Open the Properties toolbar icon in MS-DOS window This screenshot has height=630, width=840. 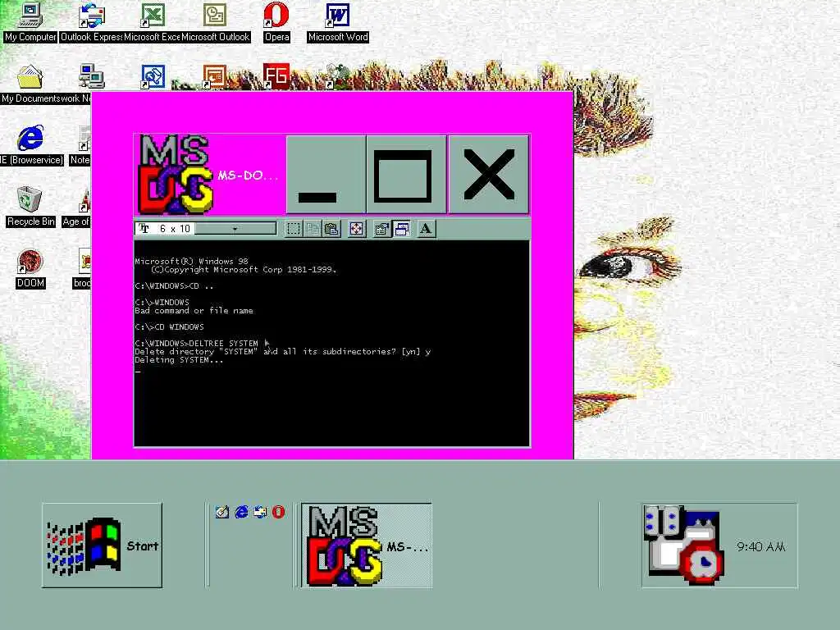(381, 230)
